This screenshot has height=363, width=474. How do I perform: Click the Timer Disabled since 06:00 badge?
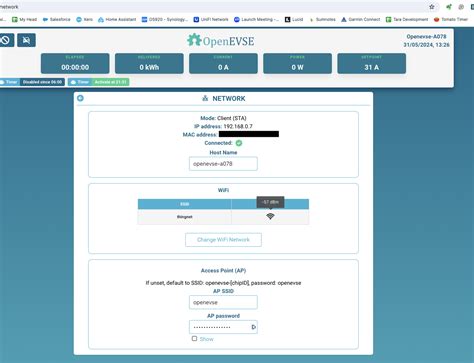(x=32, y=82)
